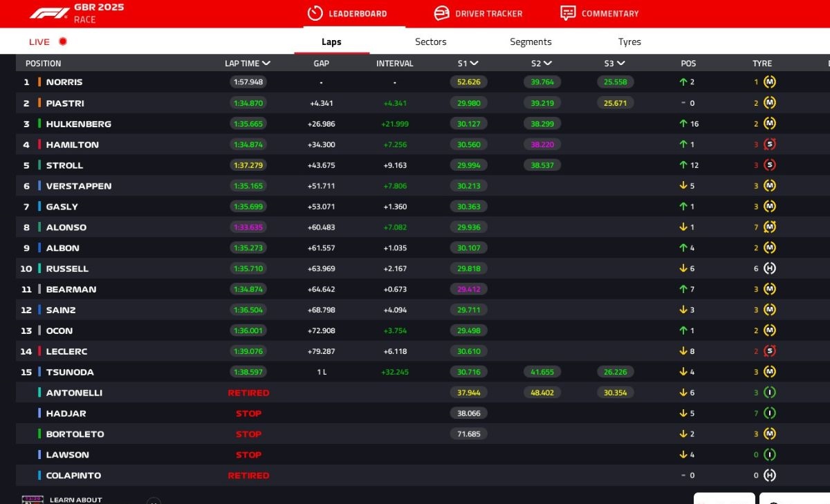Open the S2 sector column dropdown

click(x=548, y=64)
